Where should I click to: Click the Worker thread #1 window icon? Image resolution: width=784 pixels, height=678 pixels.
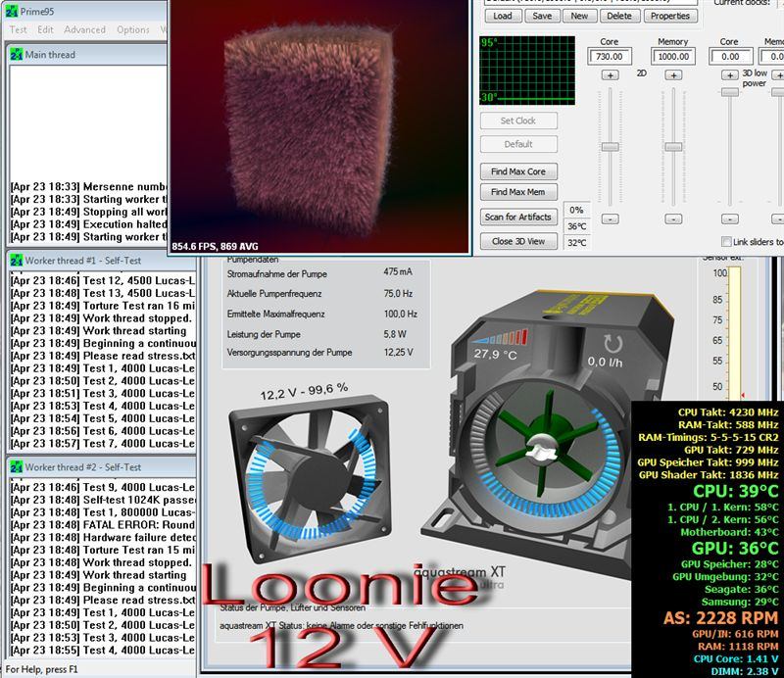point(16,261)
